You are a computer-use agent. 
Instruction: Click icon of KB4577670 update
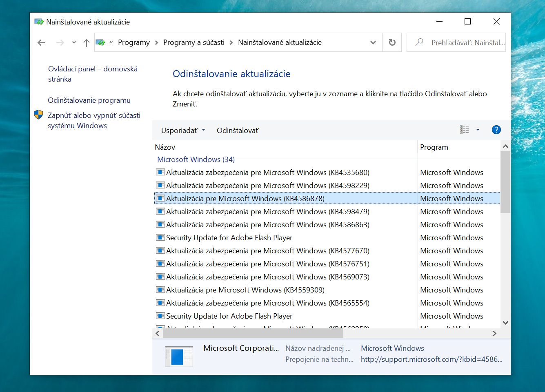pos(160,250)
